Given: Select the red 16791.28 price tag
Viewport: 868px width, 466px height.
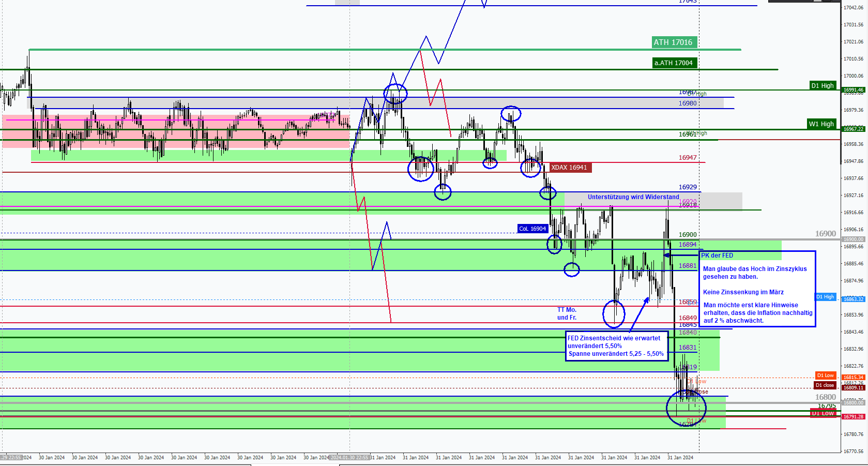Looking at the screenshot, I should coord(854,417).
